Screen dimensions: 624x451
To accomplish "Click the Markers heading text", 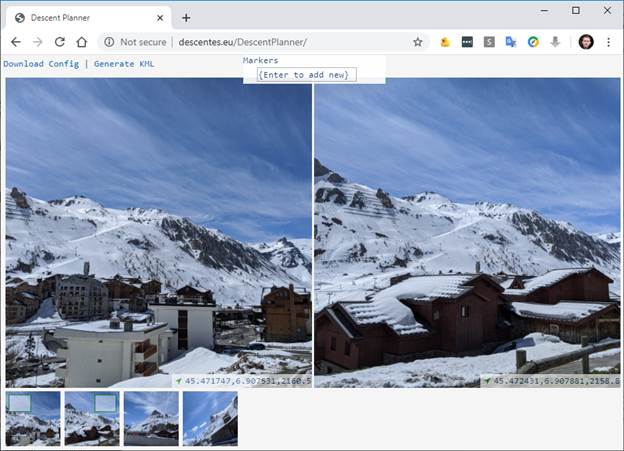I will pyautogui.click(x=261, y=61).
